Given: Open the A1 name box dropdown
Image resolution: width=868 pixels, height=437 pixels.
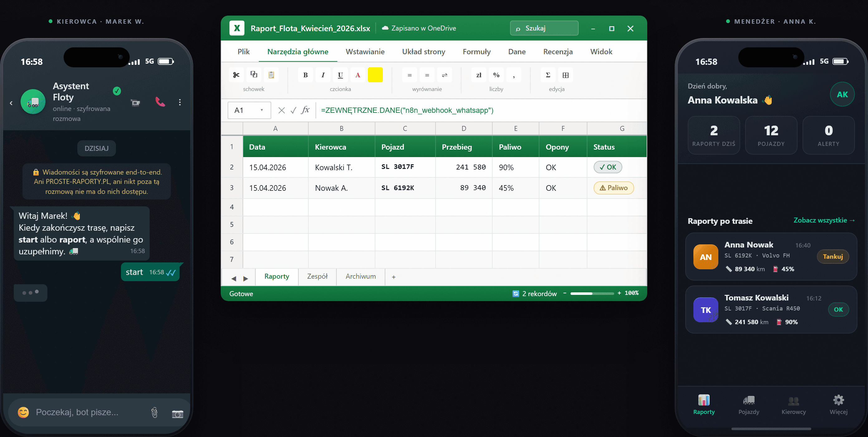Looking at the screenshot, I should (x=262, y=110).
